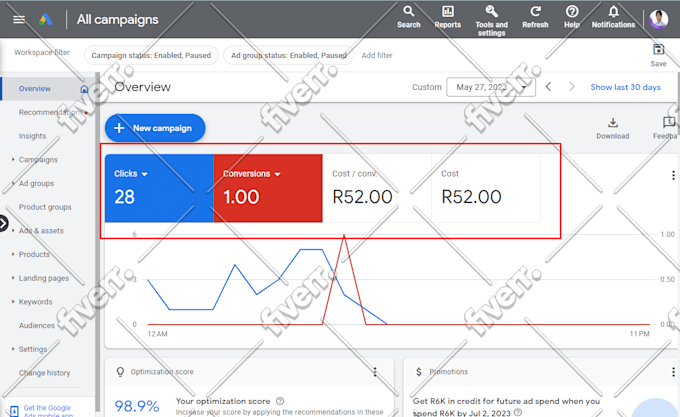Open Audiences page
This screenshot has height=417, width=680.
(36, 326)
